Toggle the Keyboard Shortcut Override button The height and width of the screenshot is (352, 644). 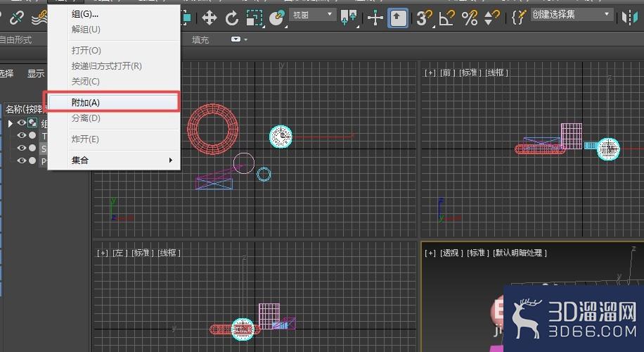[397, 18]
